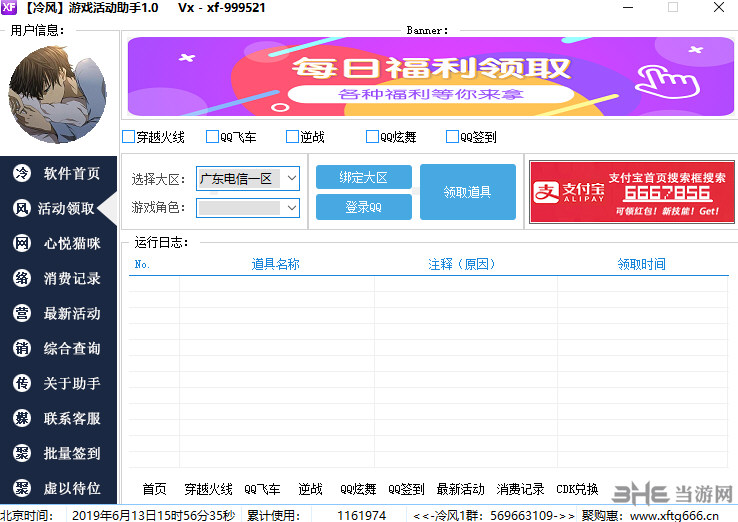
Task: Switch to the bottom CDK兑换 tab
Action: coord(577,489)
